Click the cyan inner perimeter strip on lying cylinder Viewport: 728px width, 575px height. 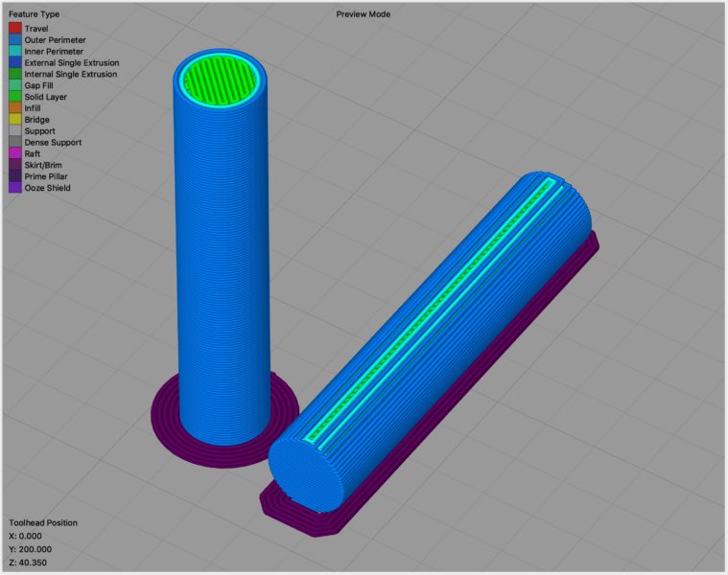[x=431, y=309]
